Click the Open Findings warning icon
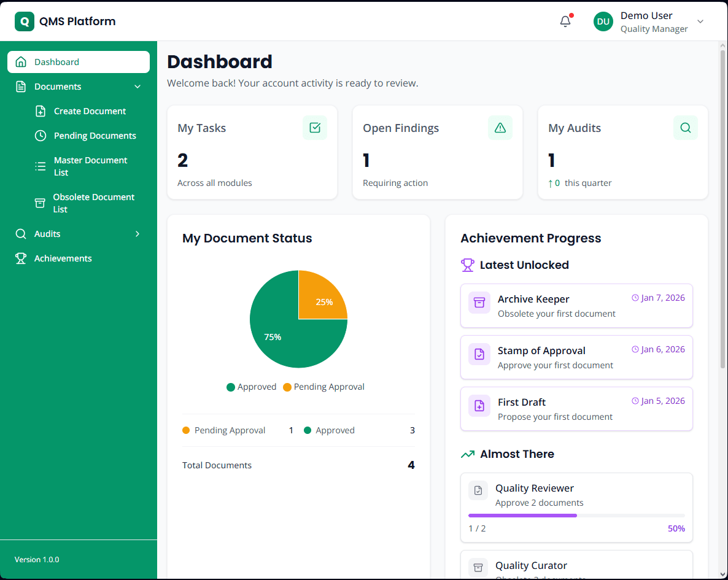Screen dimensions: 728x580 [500, 128]
